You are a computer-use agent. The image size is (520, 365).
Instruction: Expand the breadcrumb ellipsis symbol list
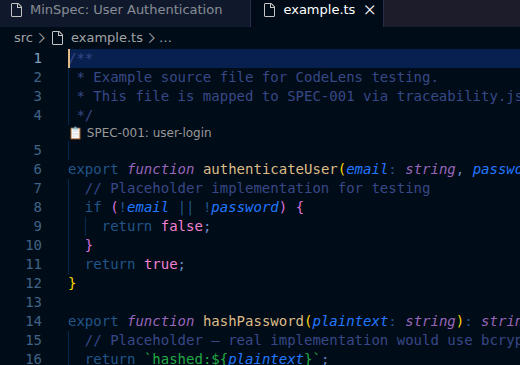click(x=165, y=38)
